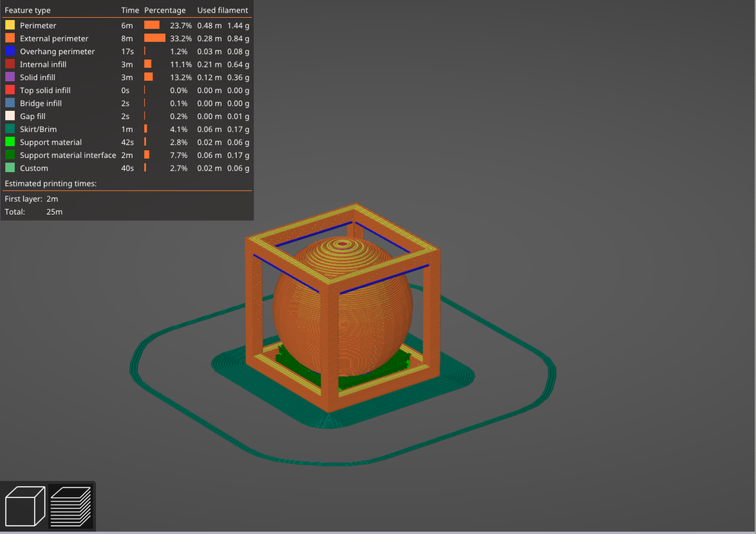Image resolution: width=756 pixels, height=534 pixels.
Task: Click the blue Overhang perimeter color swatch
Action: (x=9, y=51)
